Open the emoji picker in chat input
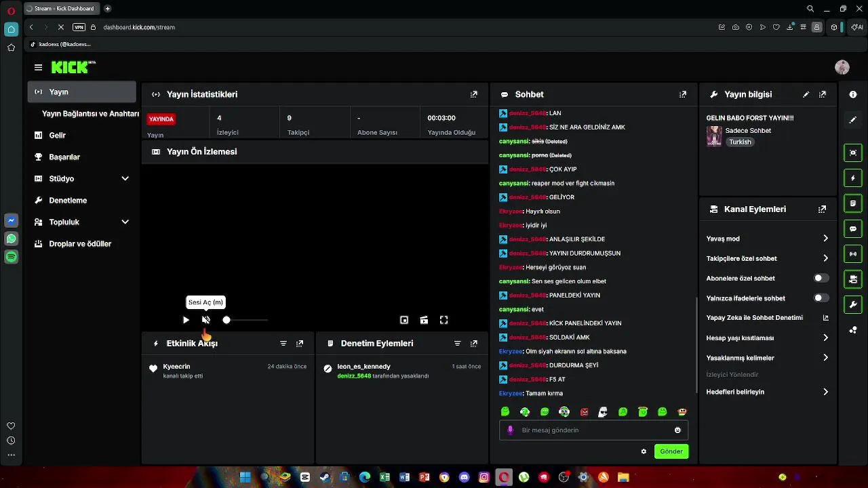 (x=677, y=430)
